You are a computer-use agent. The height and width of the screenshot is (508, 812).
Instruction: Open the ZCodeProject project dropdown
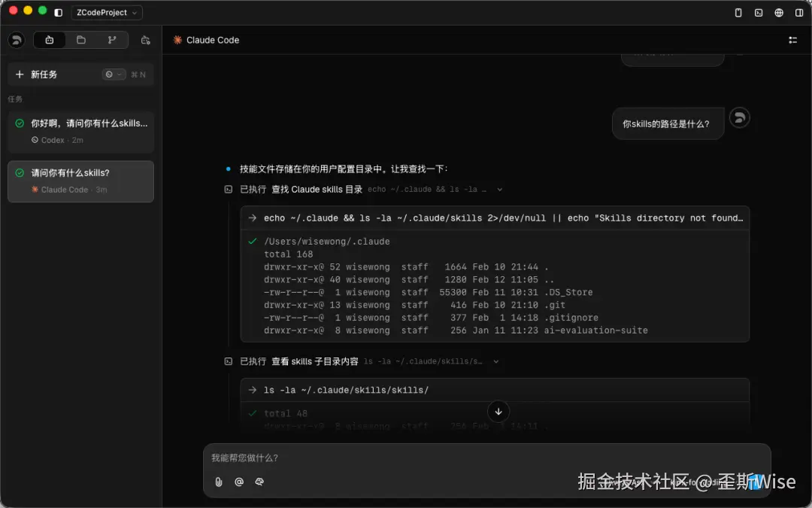click(x=107, y=13)
